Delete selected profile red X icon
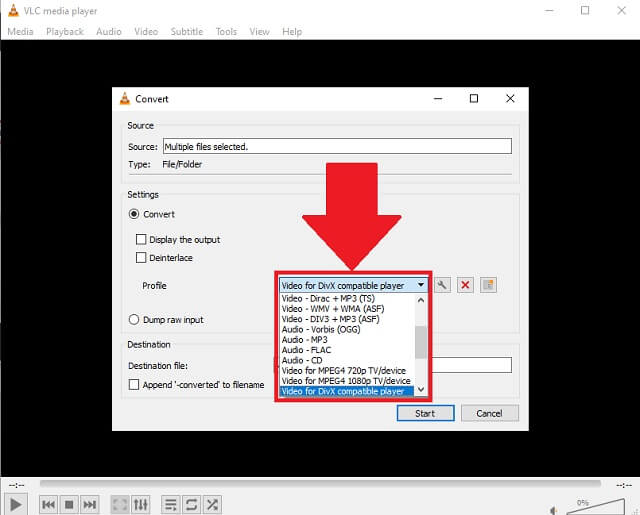The width and height of the screenshot is (640, 515). 465,285
